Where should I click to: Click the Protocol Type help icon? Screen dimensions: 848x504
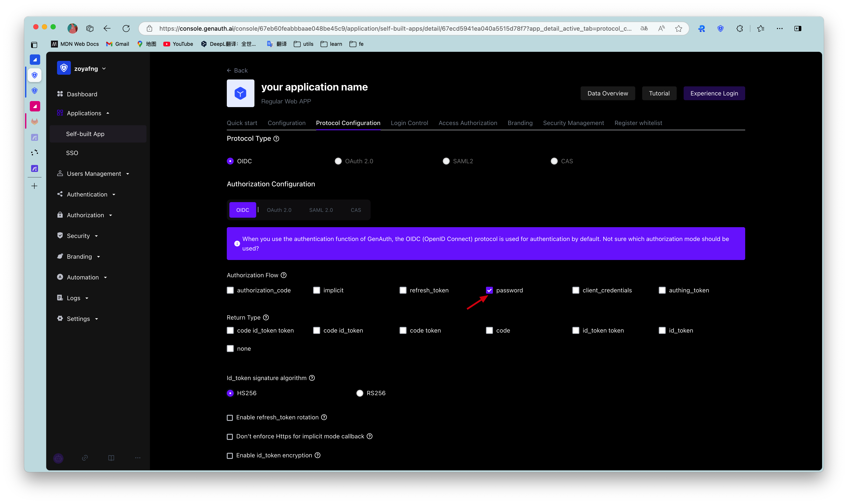pyautogui.click(x=276, y=139)
